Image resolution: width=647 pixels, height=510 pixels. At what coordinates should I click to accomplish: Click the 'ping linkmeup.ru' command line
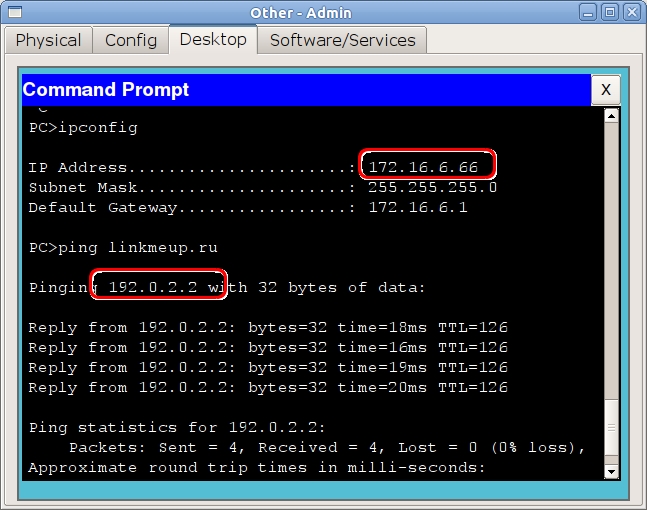(x=123, y=247)
